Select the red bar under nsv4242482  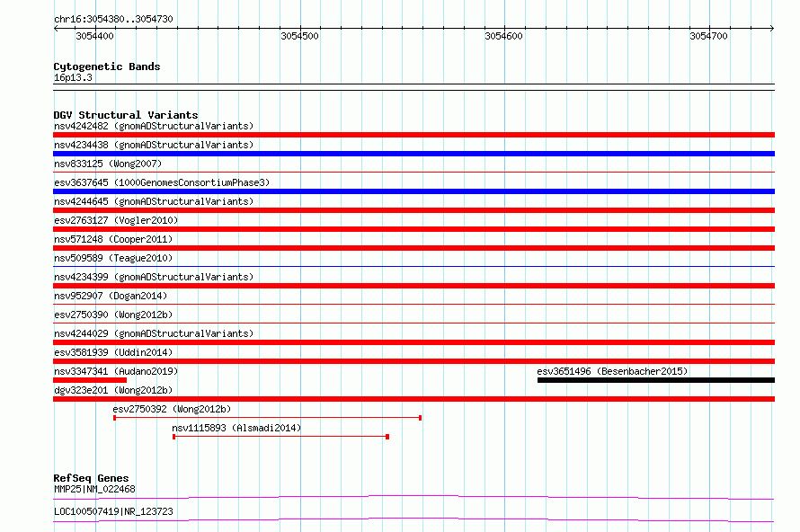pos(413,135)
